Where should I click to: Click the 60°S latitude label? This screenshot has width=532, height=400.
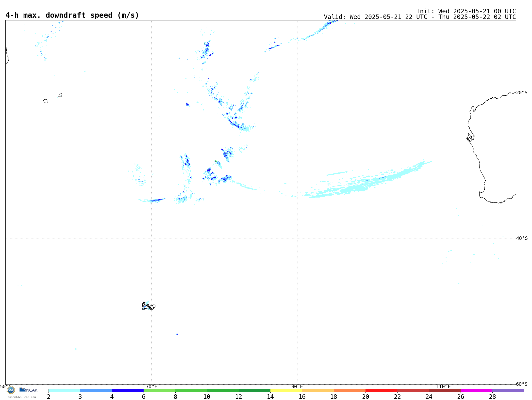[522, 384]
